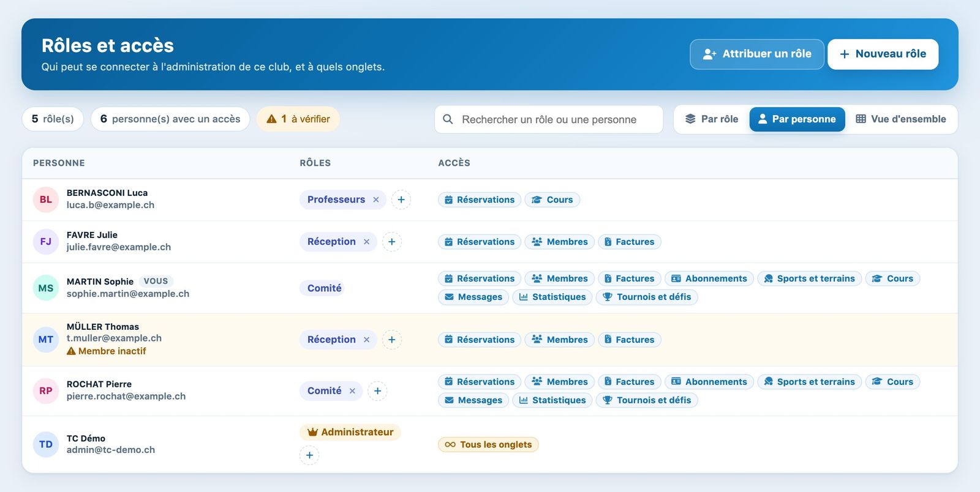
Task: Focus the Rechercher un rôle search field
Action: [549, 119]
